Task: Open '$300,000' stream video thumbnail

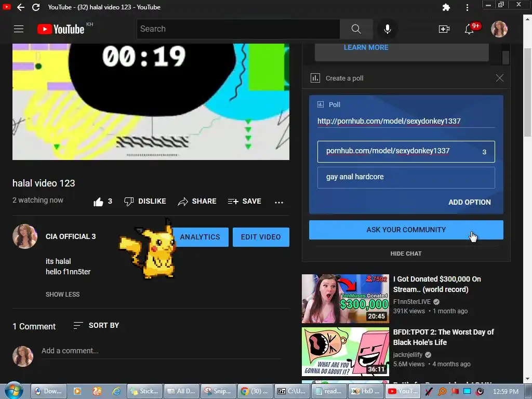Action: point(345,299)
